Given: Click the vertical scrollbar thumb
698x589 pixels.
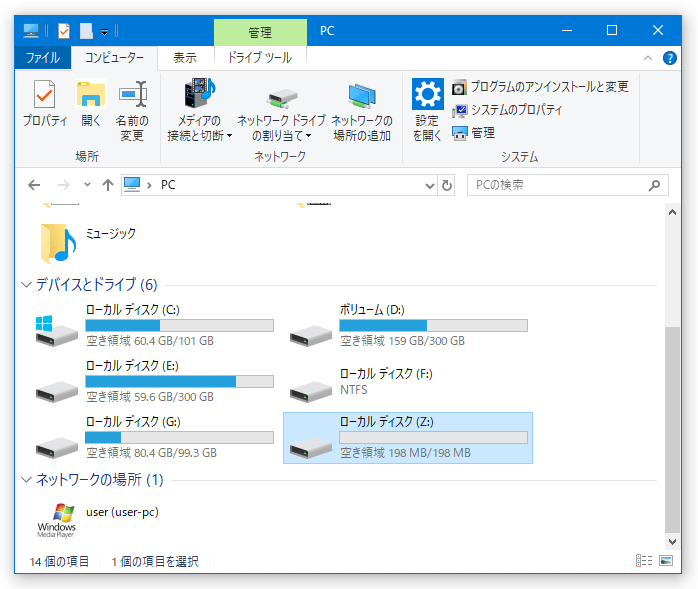Looking at the screenshot, I should click(672, 430).
